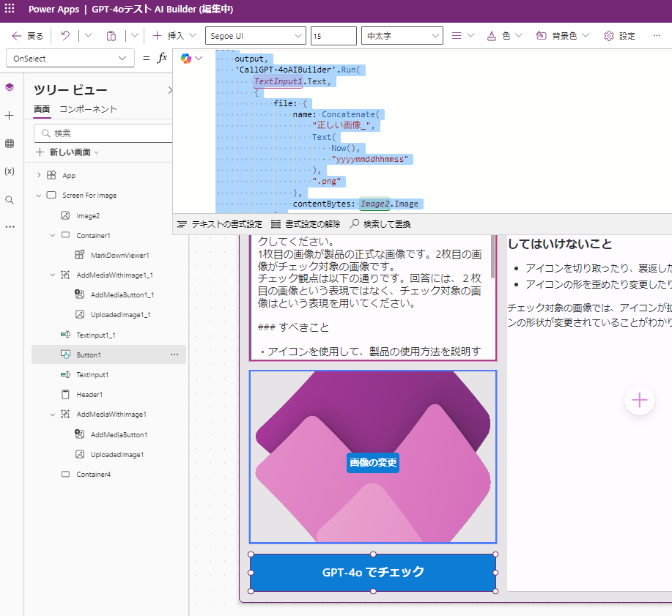672x616 pixels.
Task: Open the 挿入 insert menu
Action: (x=175, y=36)
